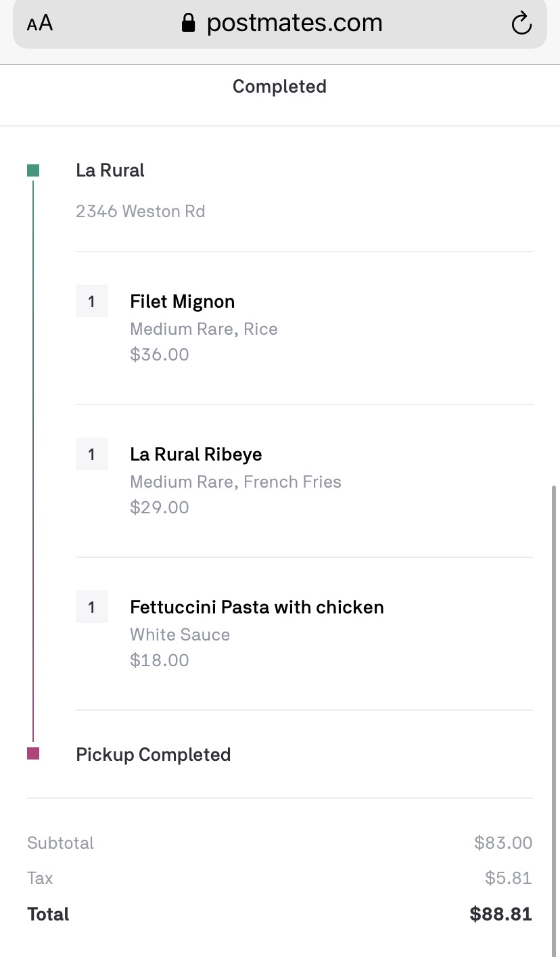Tap Filet Mignon quantity badge

[x=92, y=302]
